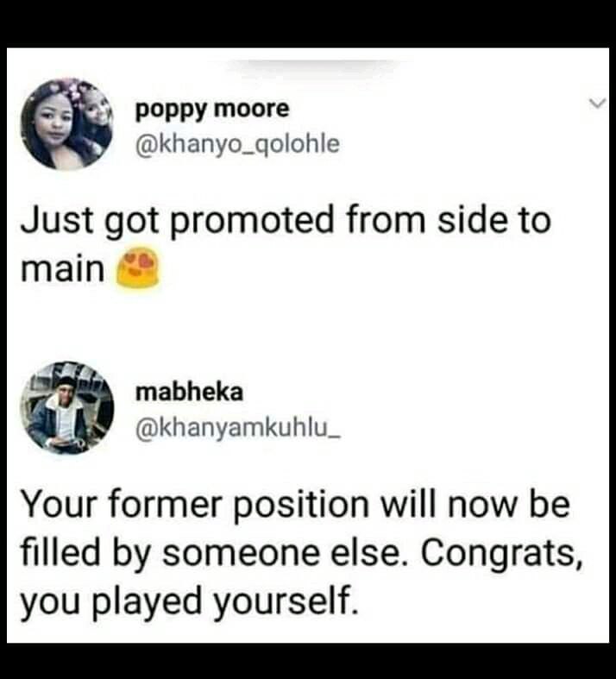Click the word "main" before the emoji

point(63,269)
